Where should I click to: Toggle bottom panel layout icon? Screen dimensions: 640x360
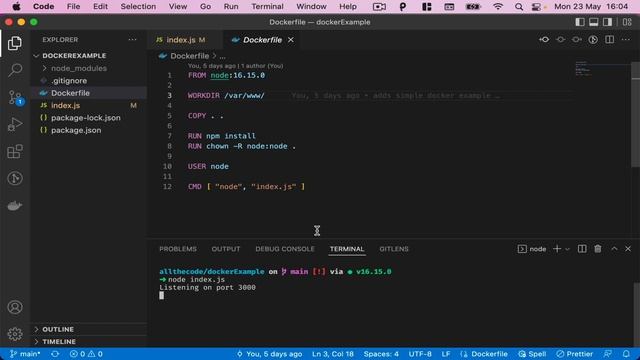593,22
